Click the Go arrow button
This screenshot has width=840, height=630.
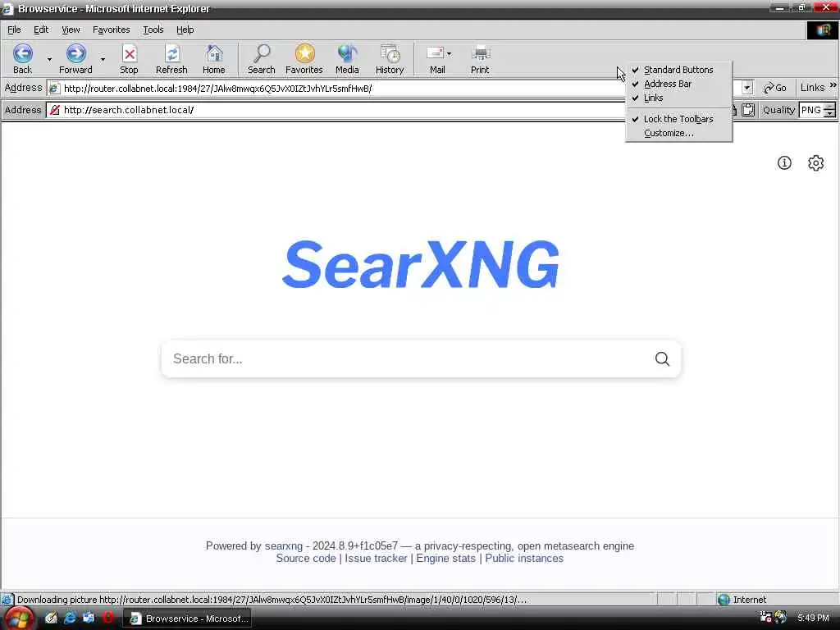click(775, 88)
